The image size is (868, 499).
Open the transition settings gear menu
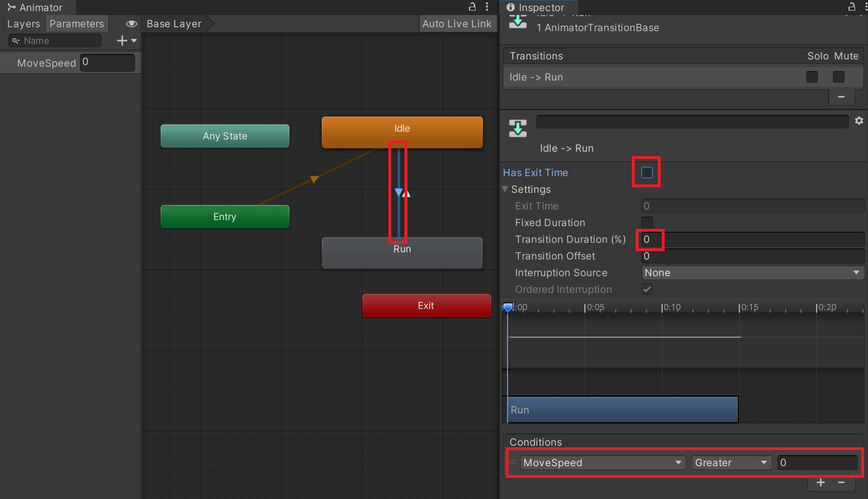pyautogui.click(x=859, y=121)
